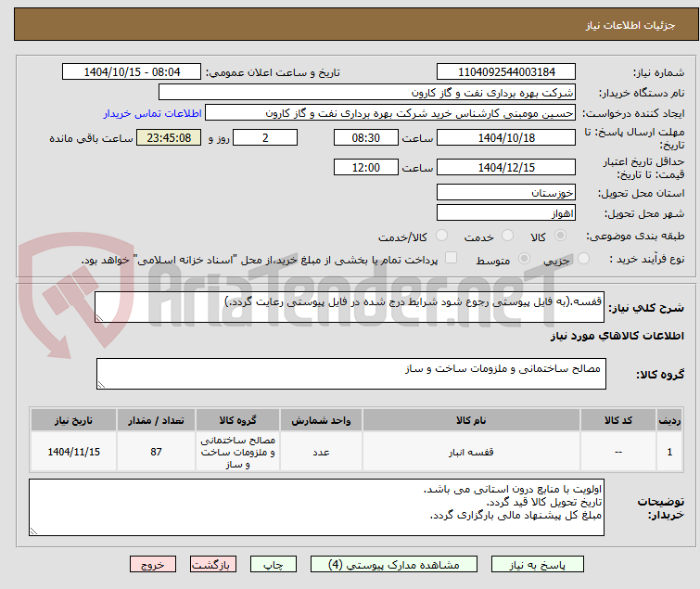Viewport: 700px width, 589px height.
Task: Click the requester field حسین مومبنی
Action: [x=390, y=113]
